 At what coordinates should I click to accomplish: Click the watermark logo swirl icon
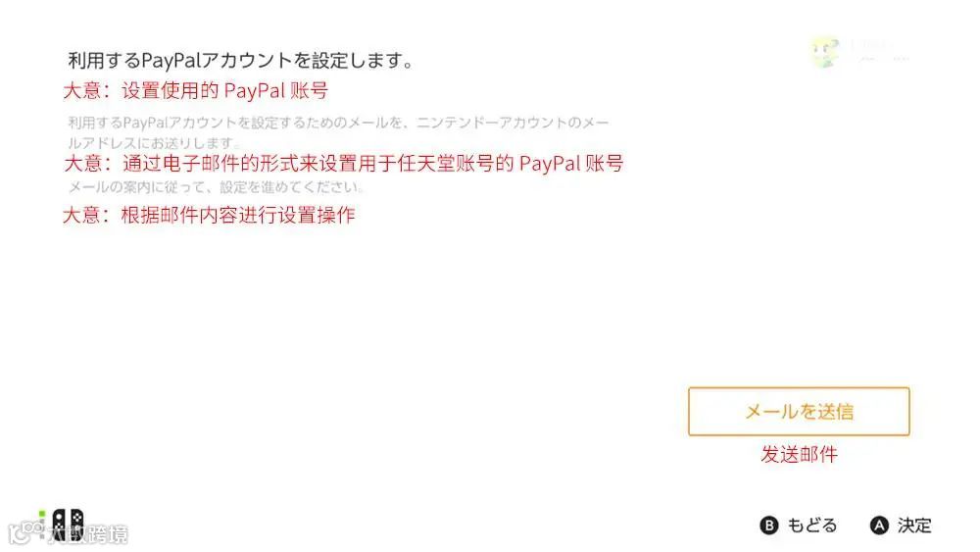click(x=26, y=532)
